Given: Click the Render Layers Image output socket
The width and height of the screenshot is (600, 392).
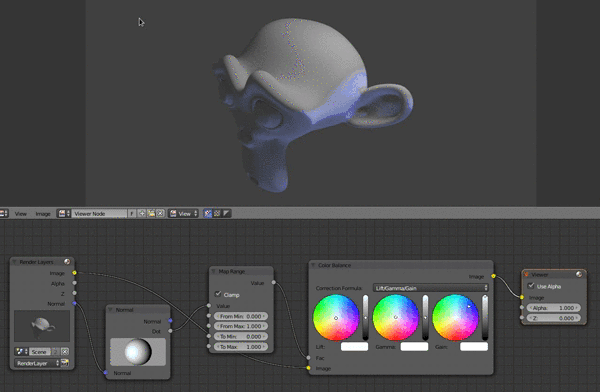Looking at the screenshot, I should pos(74,273).
